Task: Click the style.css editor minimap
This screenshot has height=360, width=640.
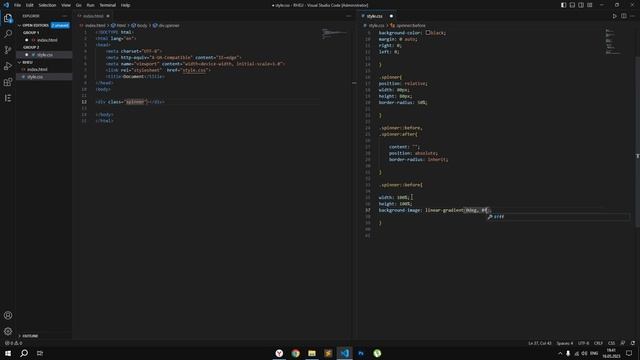Action: coord(613,41)
